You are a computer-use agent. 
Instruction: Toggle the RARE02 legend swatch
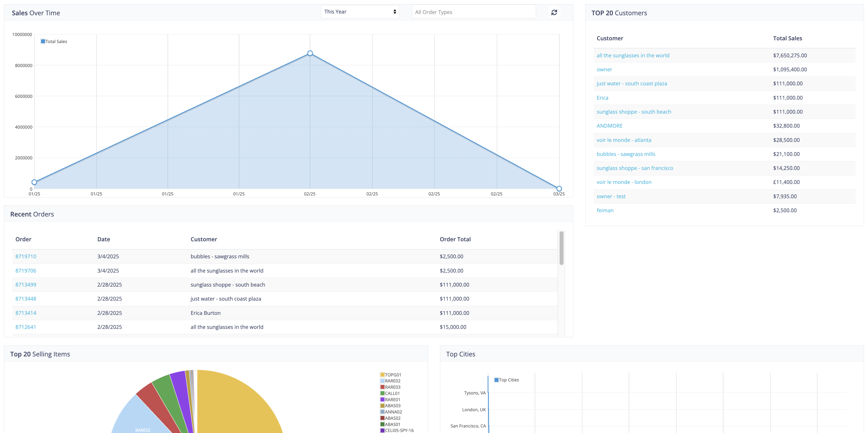(382, 381)
